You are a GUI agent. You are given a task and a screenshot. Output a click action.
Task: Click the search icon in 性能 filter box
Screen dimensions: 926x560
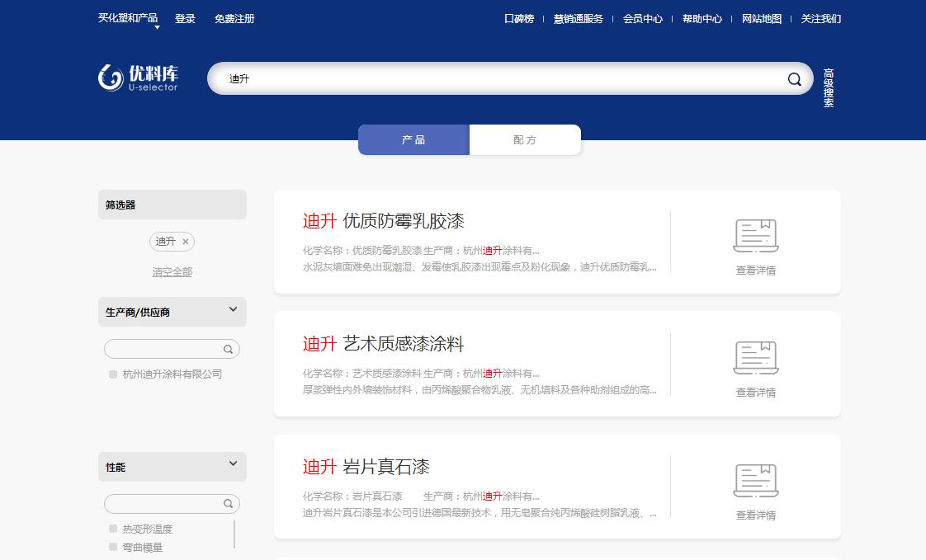[x=228, y=504]
